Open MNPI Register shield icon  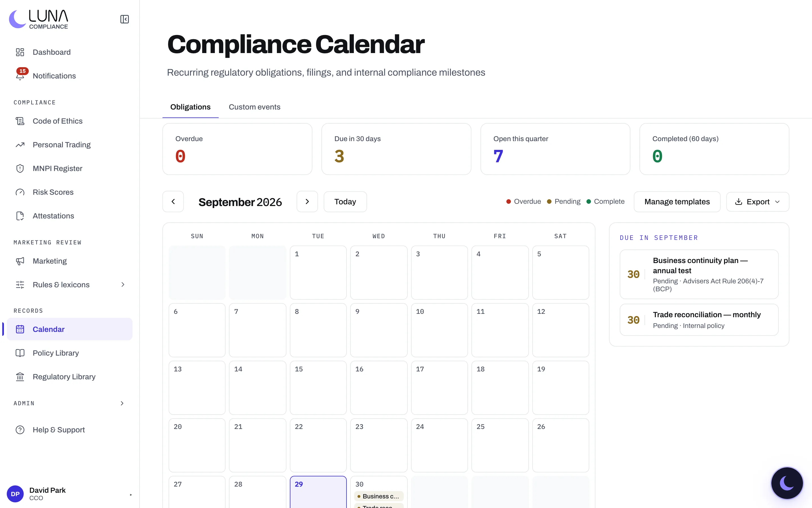(x=20, y=168)
